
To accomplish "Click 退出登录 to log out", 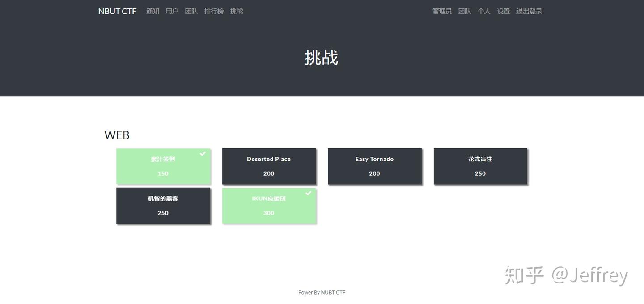I will tap(529, 11).
